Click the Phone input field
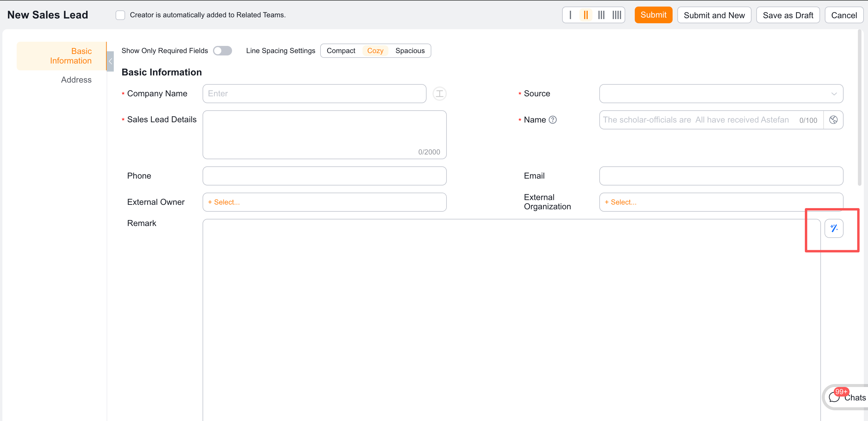Image resolution: width=868 pixels, height=421 pixels. pos(324,176)
